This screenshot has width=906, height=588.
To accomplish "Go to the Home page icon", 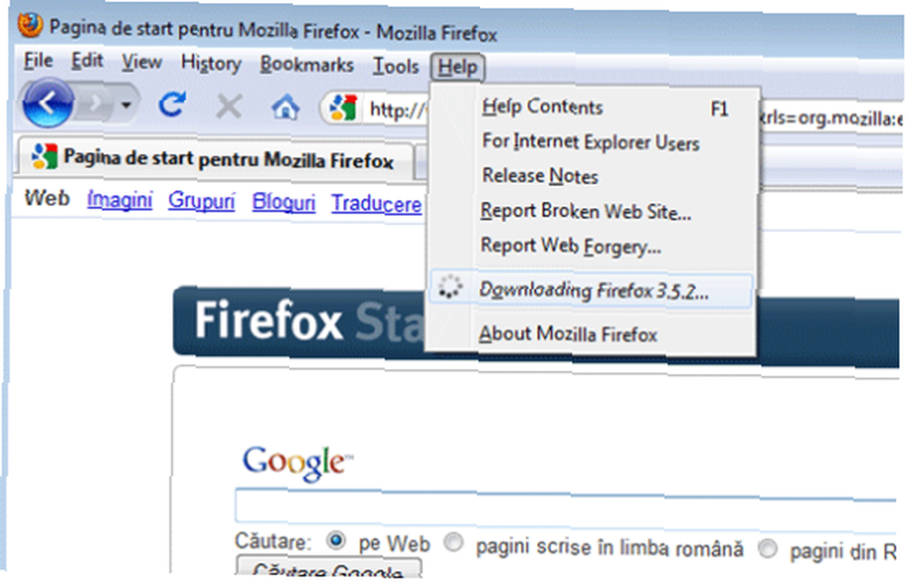I will [x=285, y=108].
